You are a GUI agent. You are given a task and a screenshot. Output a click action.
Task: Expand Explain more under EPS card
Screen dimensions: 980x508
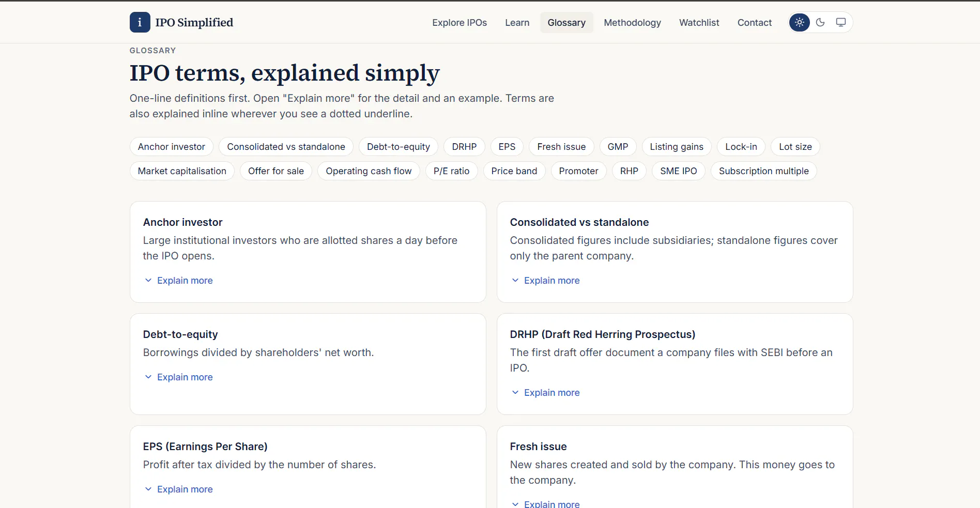pyautogui.click(x=178, y=489)
